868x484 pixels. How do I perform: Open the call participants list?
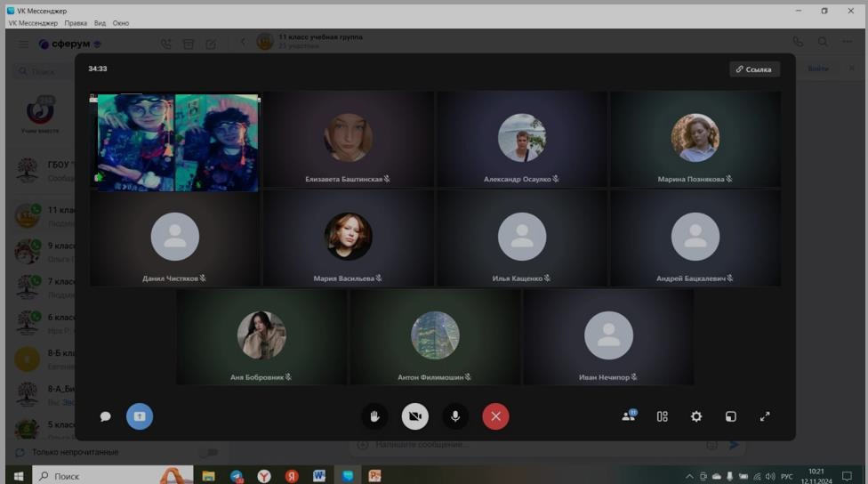pyautogui.click(x=629, y=415)
